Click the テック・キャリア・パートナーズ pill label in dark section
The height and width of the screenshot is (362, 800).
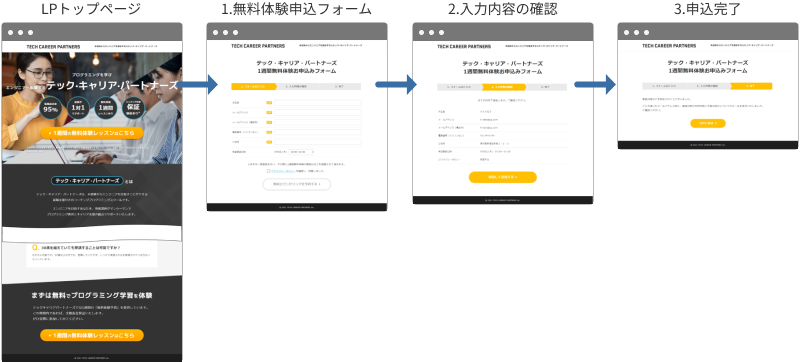point(88,180)
